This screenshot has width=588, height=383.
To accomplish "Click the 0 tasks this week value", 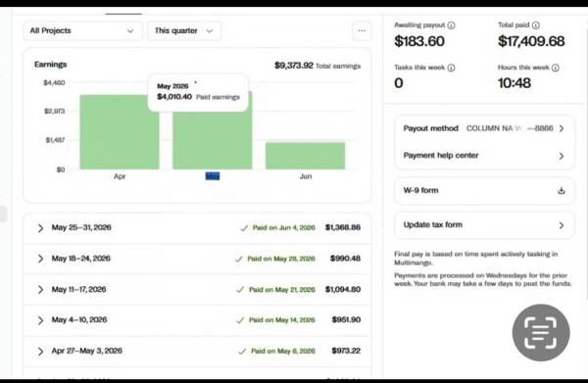I will (x=399, y=83).
